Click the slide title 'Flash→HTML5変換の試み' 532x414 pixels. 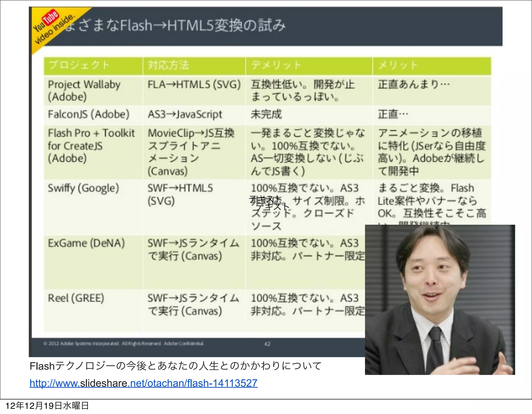click(203, 25)
